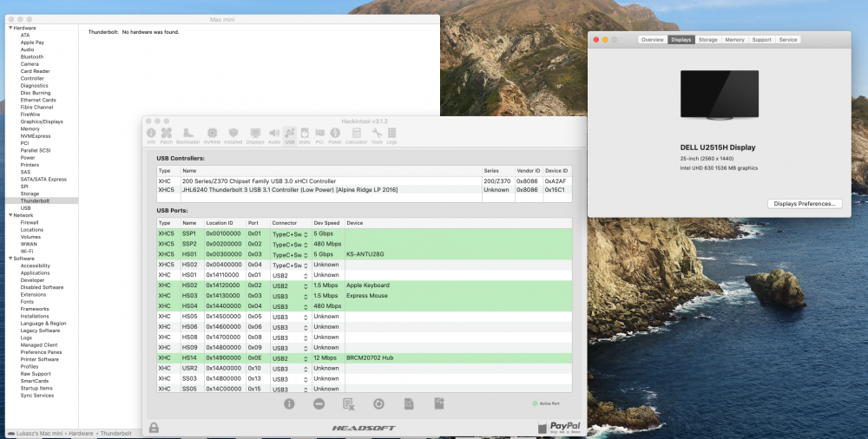Open connector dropdown for Apple Keyboard row
This screenshot has height=439, width=868.
[290, 285]
